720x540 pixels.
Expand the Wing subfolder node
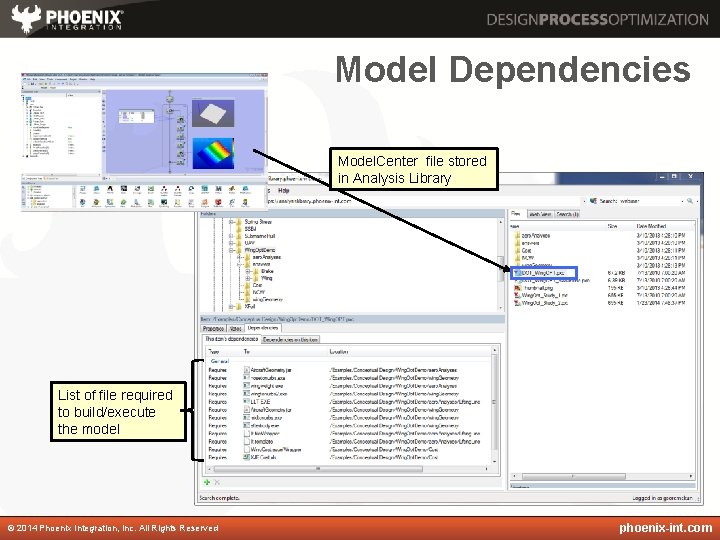248,278
